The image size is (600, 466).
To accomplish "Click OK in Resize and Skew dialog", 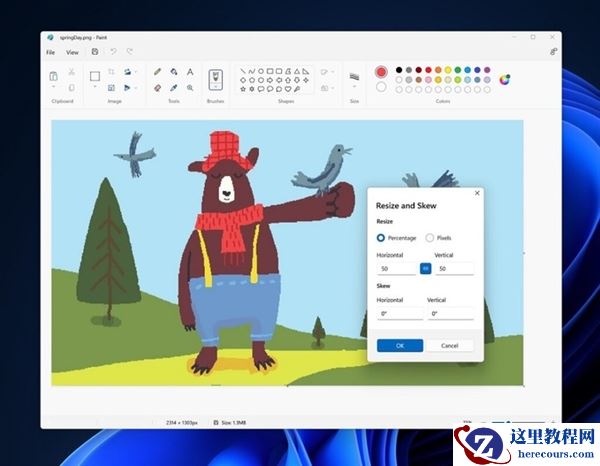I will pos(399,345).
